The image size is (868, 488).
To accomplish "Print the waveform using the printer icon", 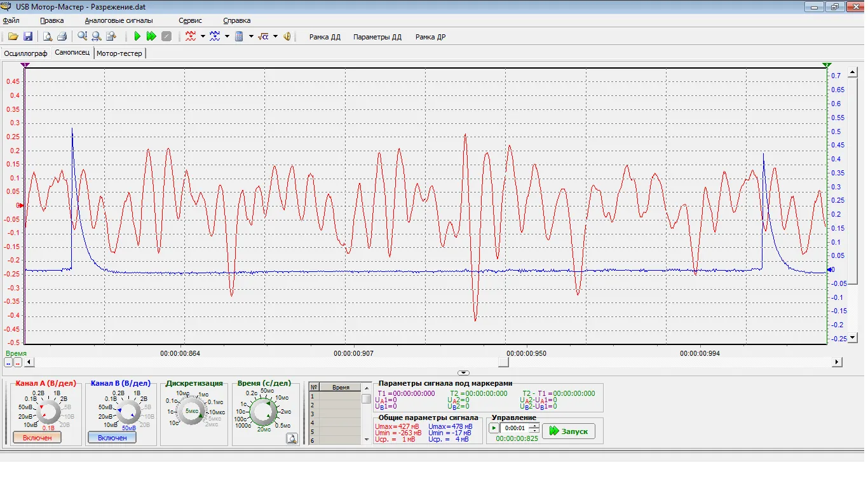I will pyautogui.click(x=62, y=37).
